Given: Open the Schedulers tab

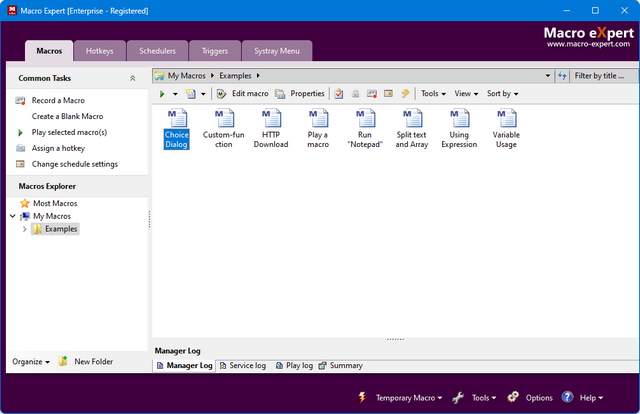Looking at the screenshot, I should (x=157, y=51).
